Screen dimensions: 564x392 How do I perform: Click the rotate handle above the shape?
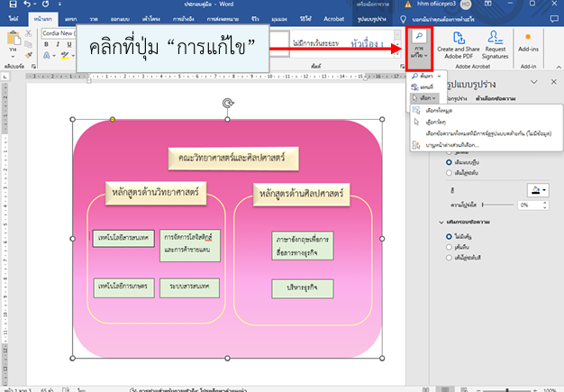coord(226,104)
